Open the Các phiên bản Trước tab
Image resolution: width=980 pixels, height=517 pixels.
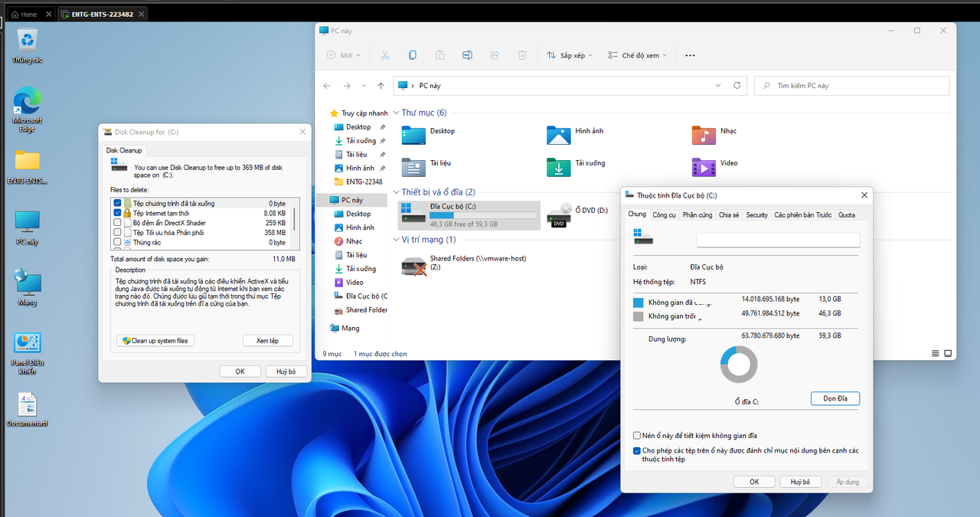pyautogui.click(x=802, y=215)
